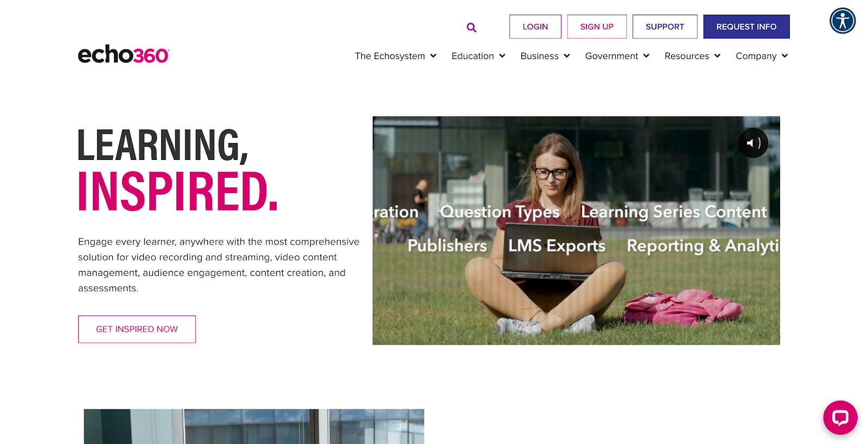Viewport: 868px width, 444px height.
Task: Click GET INSPIRED NOW button
Action: click(x=137, y=329)
